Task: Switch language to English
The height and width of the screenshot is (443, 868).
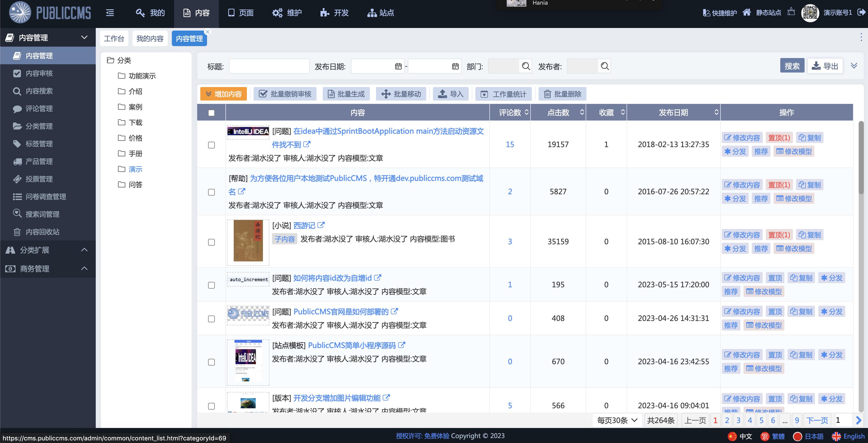Action: click(x=848, y=436)
